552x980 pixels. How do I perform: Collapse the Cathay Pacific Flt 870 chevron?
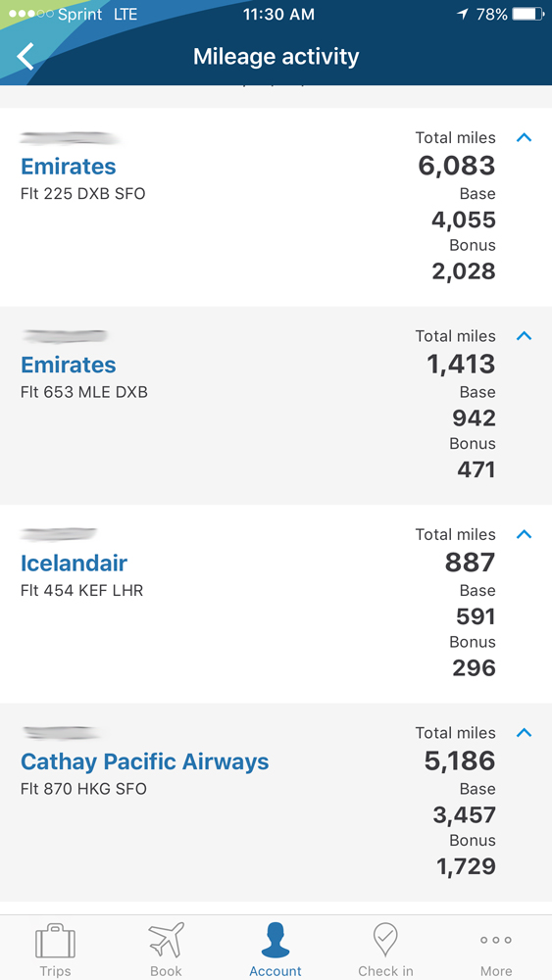(524, 732)
